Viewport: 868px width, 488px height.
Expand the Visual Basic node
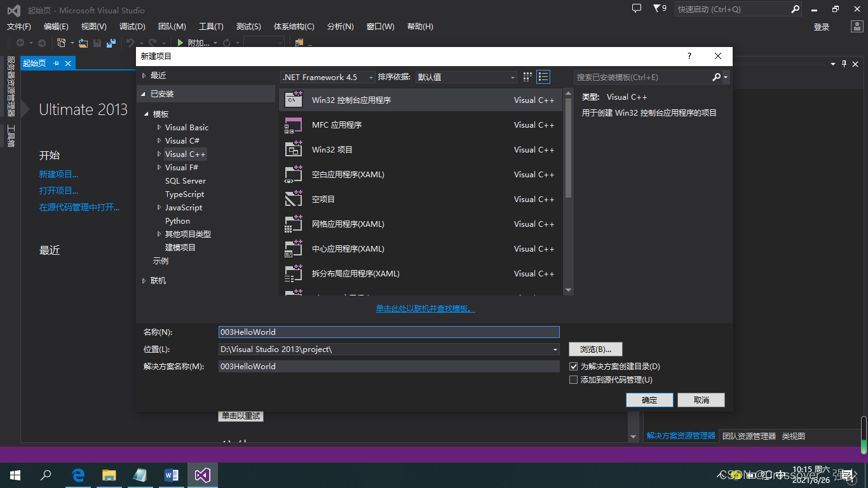[159, 128]
